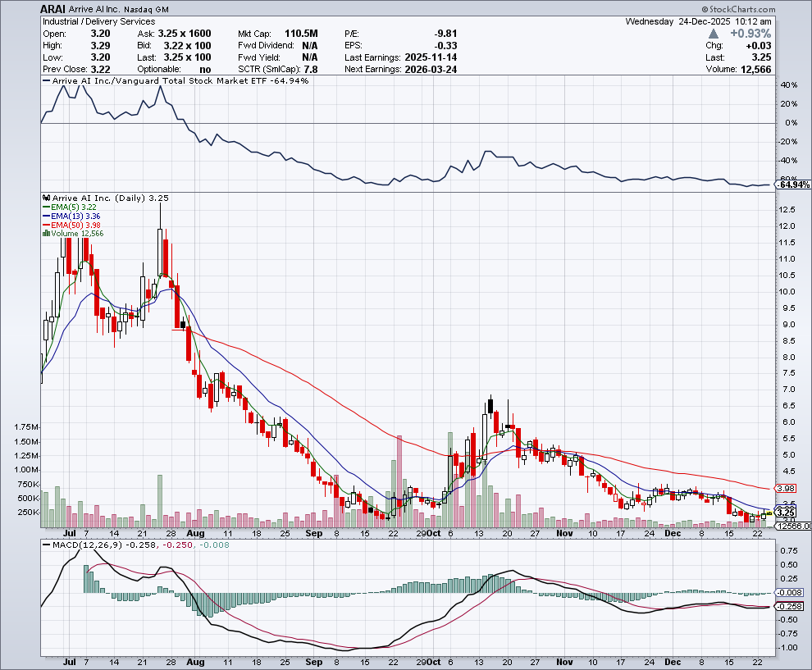Image resolution: width=812 pixels, height=670 pixels.
Task: Click the Open 3.20 value
Action: click(x=100, y=34)
